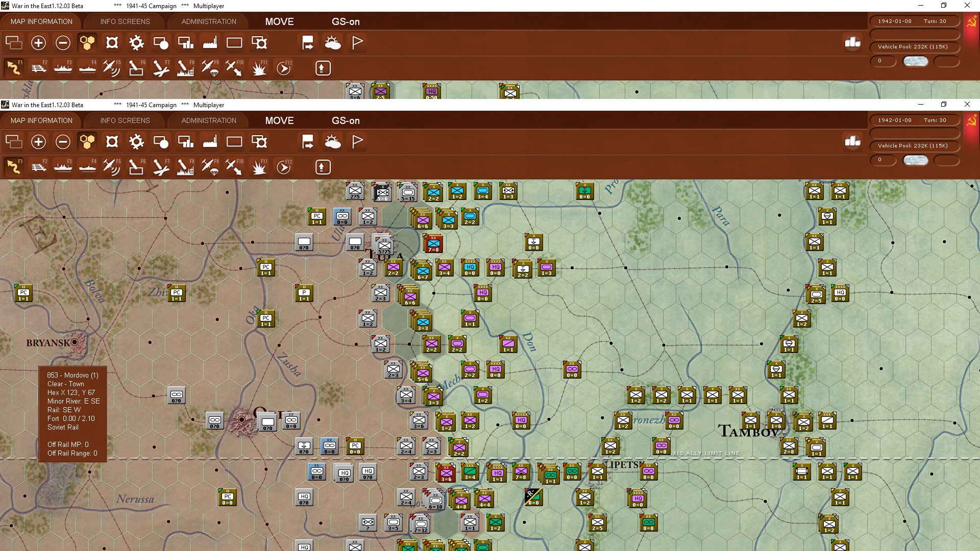980x551 pixels.
Task: Click the four-cornered ring icon, front window
Action: click(x=112, y=142)
